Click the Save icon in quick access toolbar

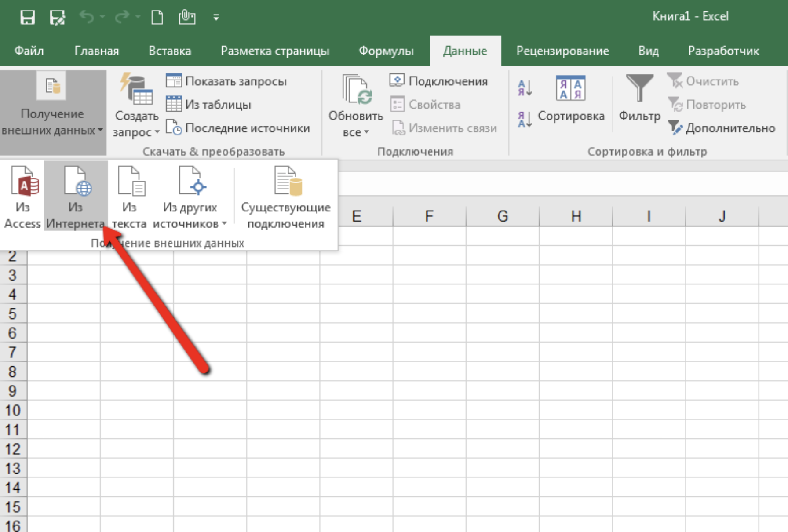pyautogui.click(x=27, y=18)
